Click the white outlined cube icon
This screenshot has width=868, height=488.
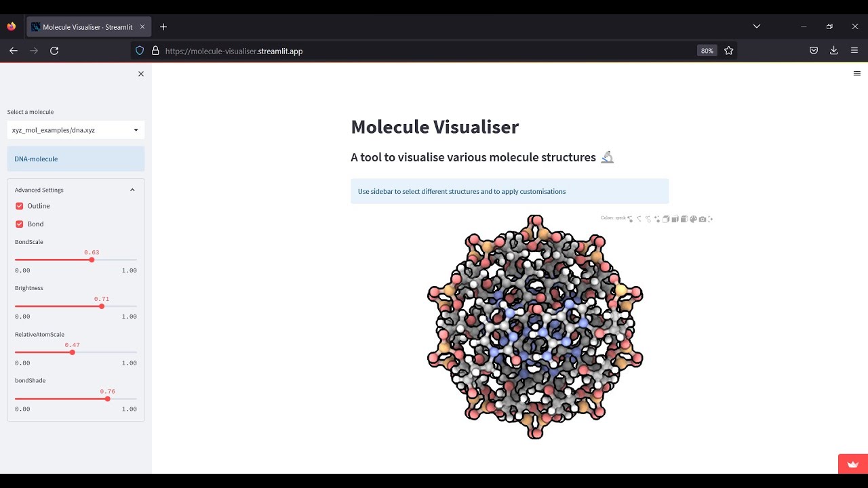666,219
